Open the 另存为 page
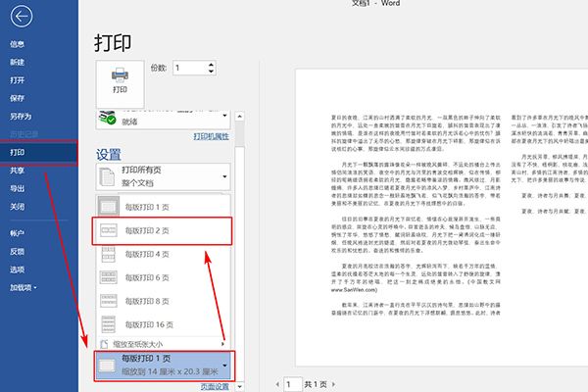Screen dimensions: 588x392 tap(21, 117)
